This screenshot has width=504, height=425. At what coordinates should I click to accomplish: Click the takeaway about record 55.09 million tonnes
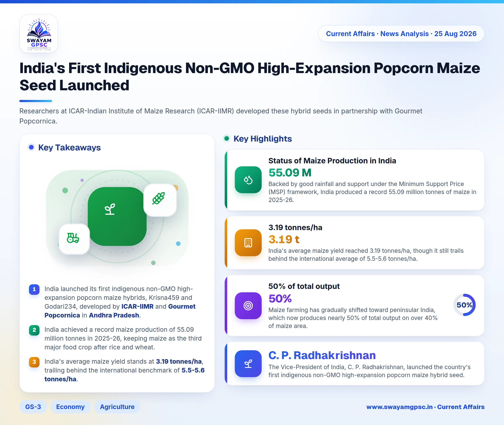[x=123, y=338]
